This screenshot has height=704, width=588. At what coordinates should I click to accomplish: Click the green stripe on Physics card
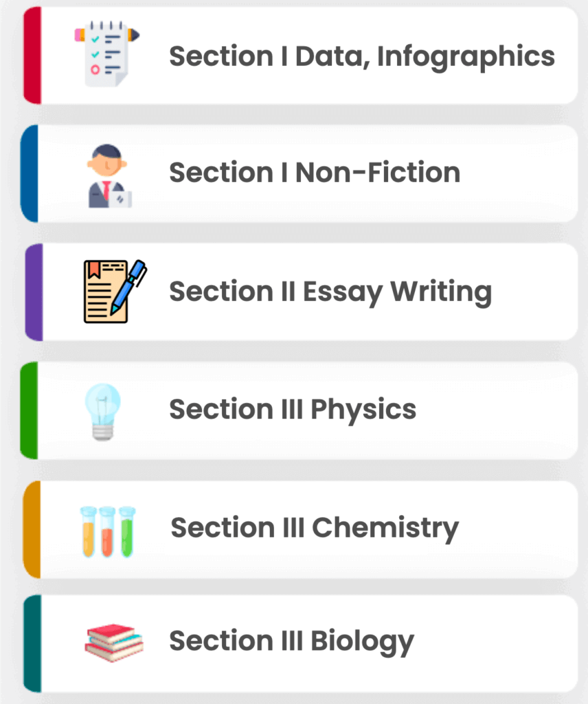pyautogui.click(x=29, y=410)
